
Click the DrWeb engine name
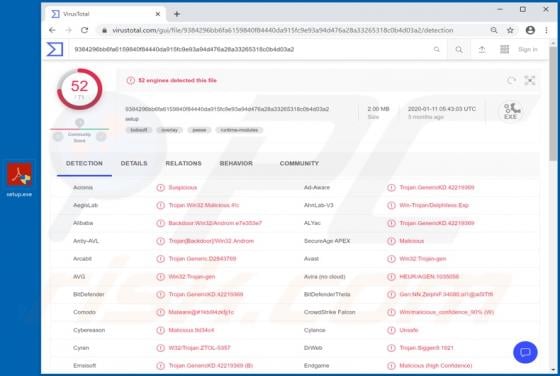pyautogui.click(x=313, y=348)
